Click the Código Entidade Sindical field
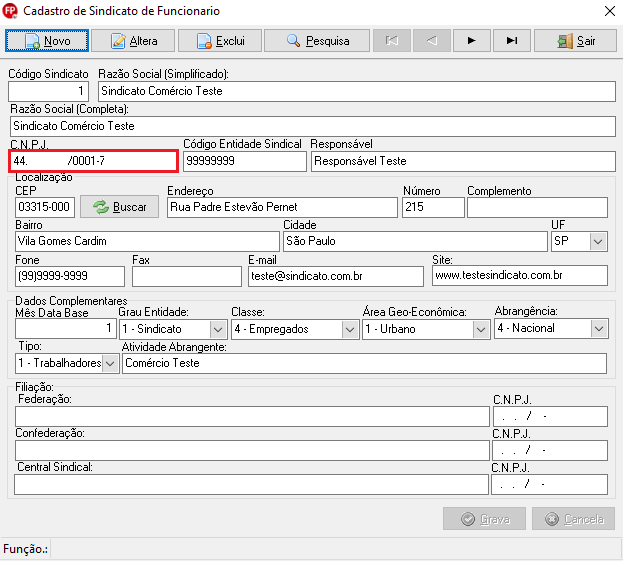The width and height of the screenshot is (623, 561). coord(245,161)
